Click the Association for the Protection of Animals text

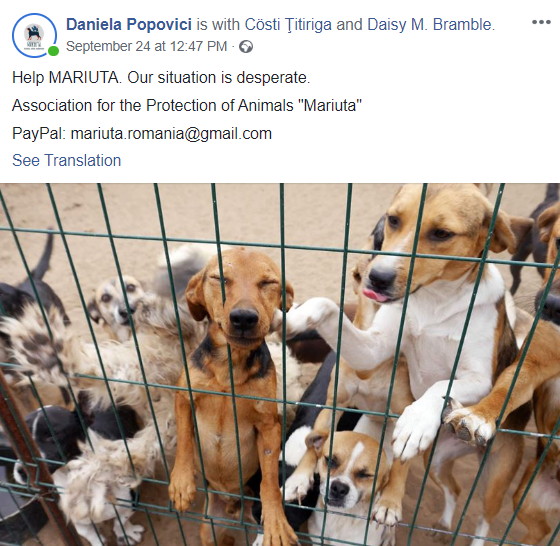187,106
